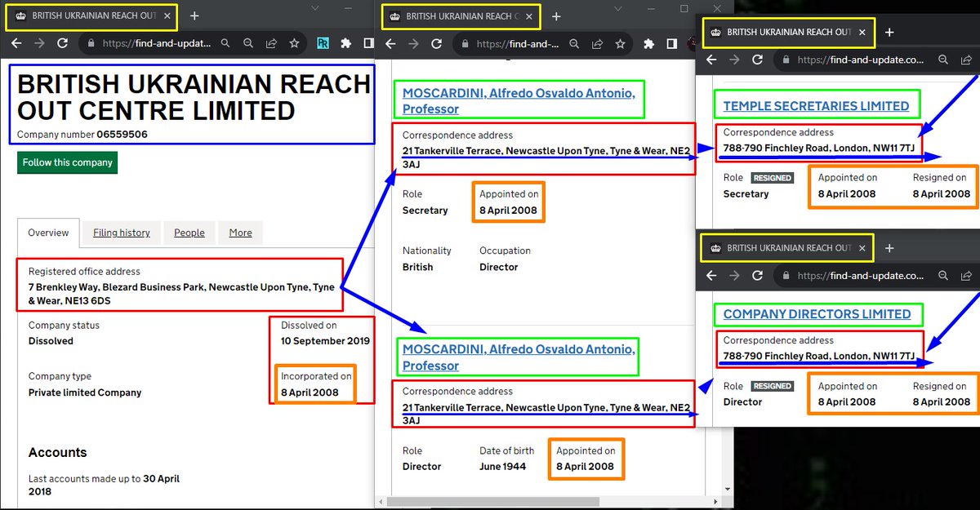Click the '7 Brenkley Way' registered office address
Image resolution: width=980 pixels, height=510 pixels.
point(181,295)
